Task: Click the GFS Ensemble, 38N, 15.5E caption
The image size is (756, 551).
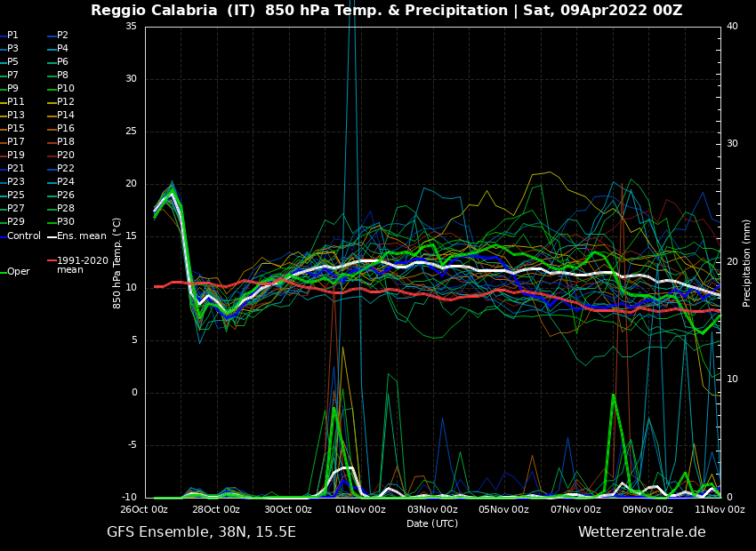Action: click(x=201, y=532)
